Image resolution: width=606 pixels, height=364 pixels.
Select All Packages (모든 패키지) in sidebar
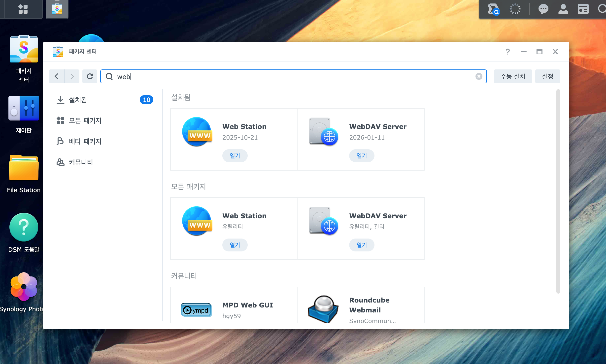[105, 121]
